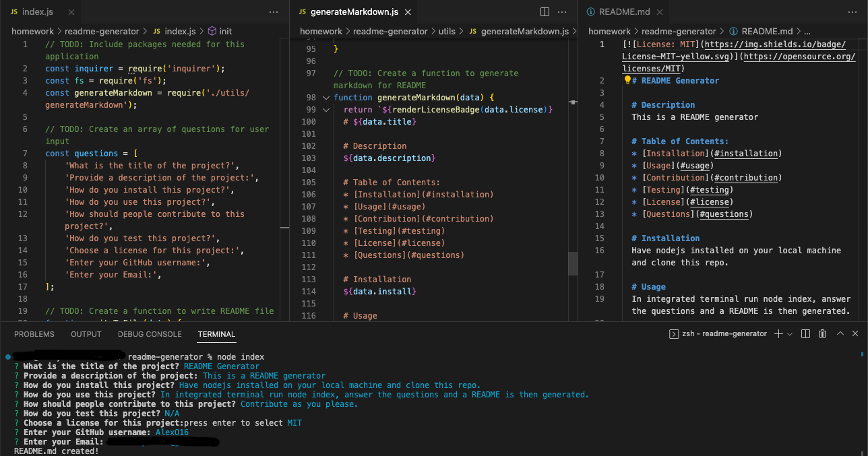868x456 pixels.
Task: Open the index.js file breadcrumb
Action: click(175, 31)
